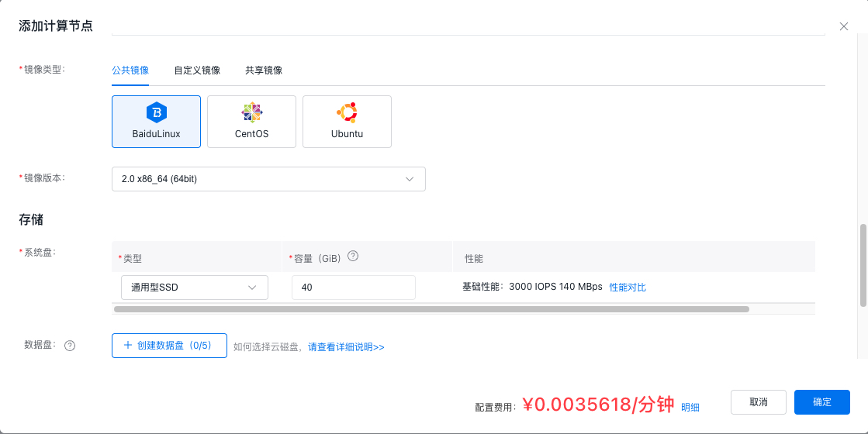Screen dimensions: 868x434
Task: Confirm with the 确定 button
Action: (822, 402)
